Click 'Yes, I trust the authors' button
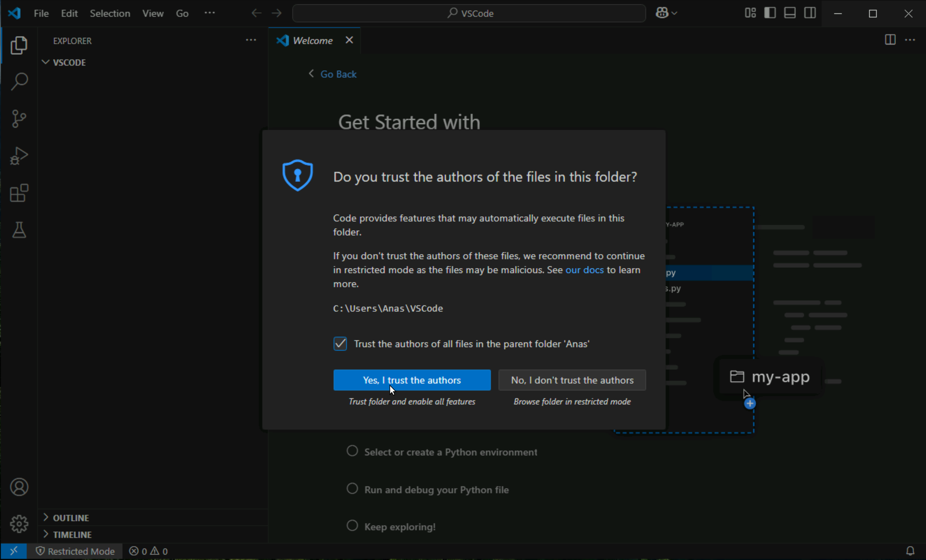The image size is (926, 560). 412,380
